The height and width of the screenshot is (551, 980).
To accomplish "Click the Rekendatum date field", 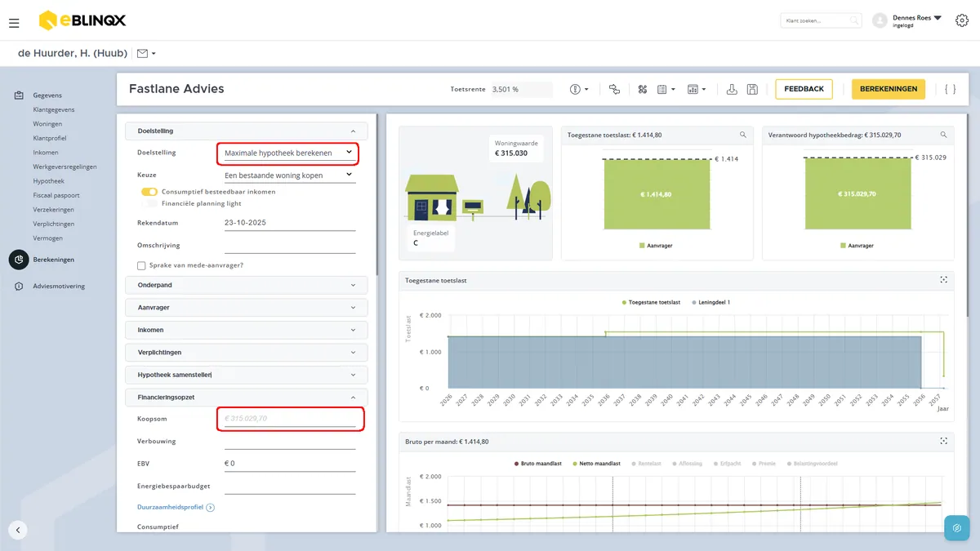I will point(290,223).
